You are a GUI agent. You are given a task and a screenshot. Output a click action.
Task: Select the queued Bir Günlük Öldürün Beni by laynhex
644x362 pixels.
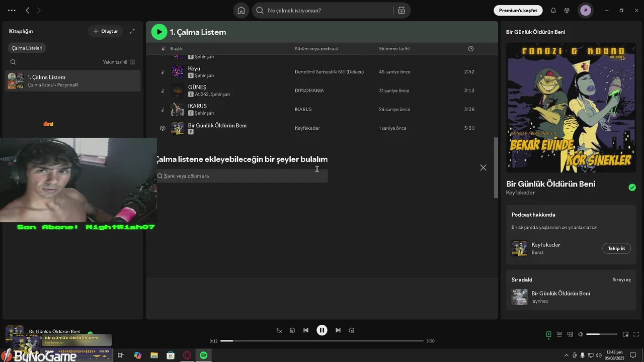coord(571,297)
